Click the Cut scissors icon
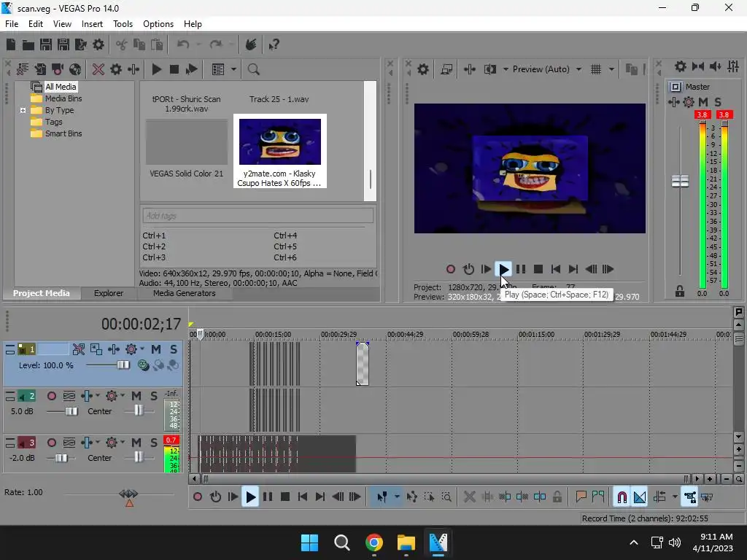747x560 pixels. (x=122, y=44)
